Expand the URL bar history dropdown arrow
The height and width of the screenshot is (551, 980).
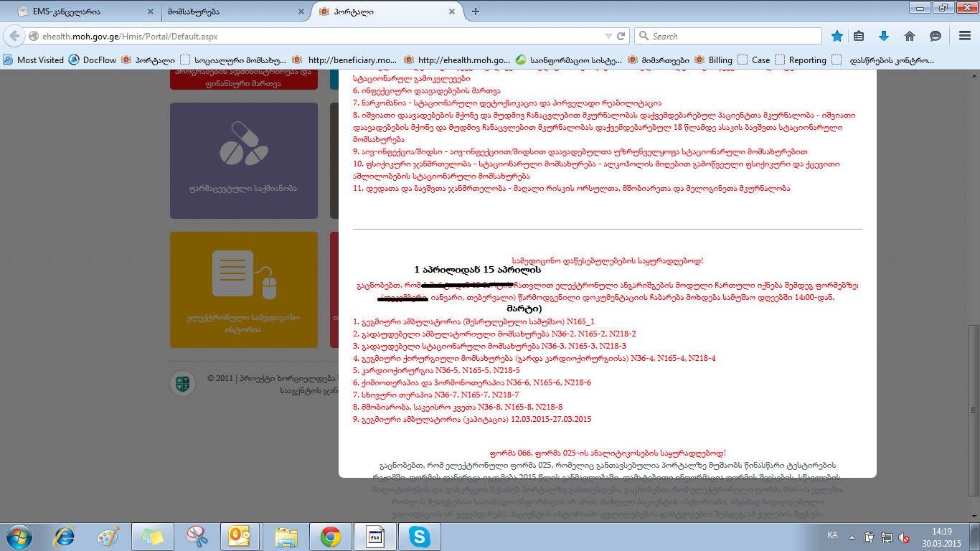(608, 36)
